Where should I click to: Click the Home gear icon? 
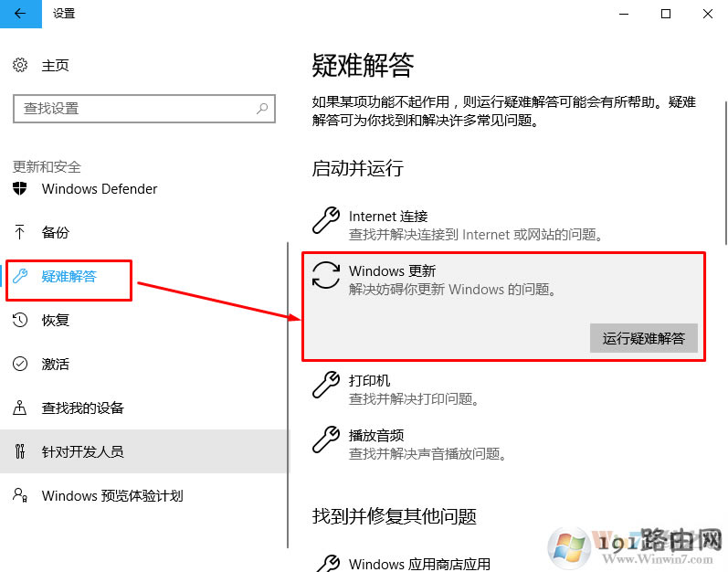(20, 66)
